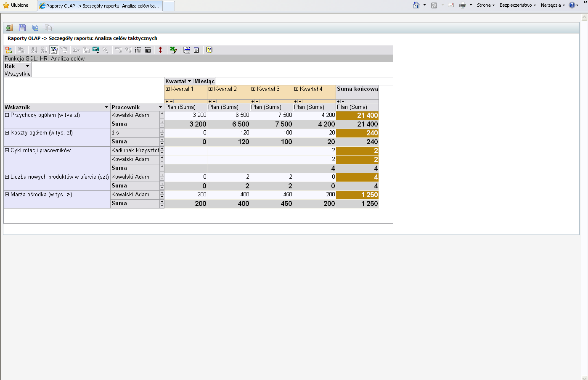Sort ascending with the A-Z icon
The width and height of the screenshot is (588, 380).
34,50
